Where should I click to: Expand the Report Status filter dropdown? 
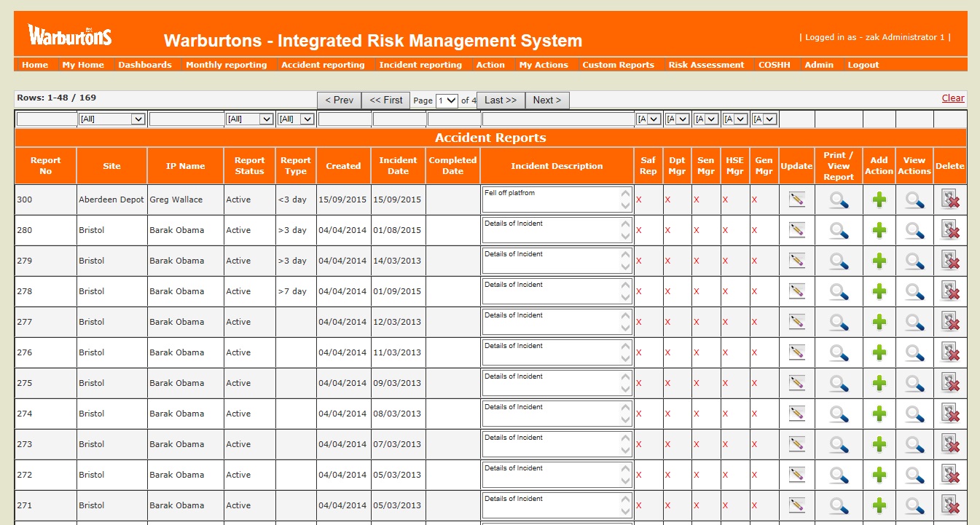(x=249, y=119)
